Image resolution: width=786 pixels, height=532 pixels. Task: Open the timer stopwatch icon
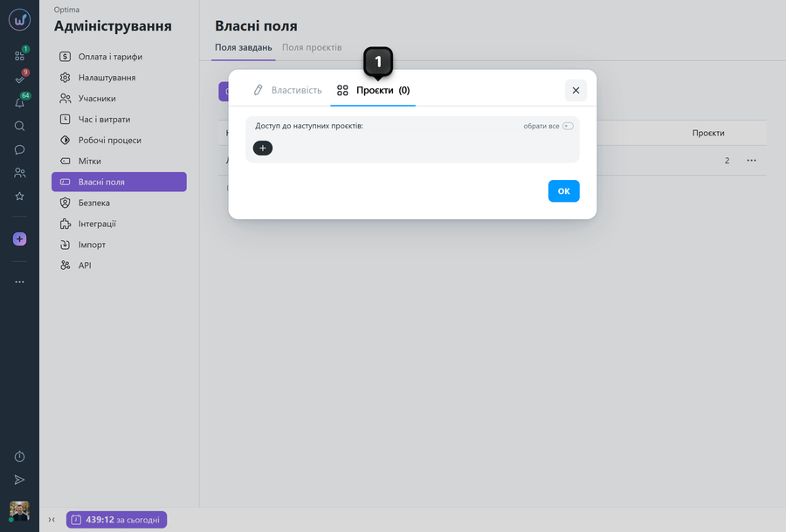19,457
